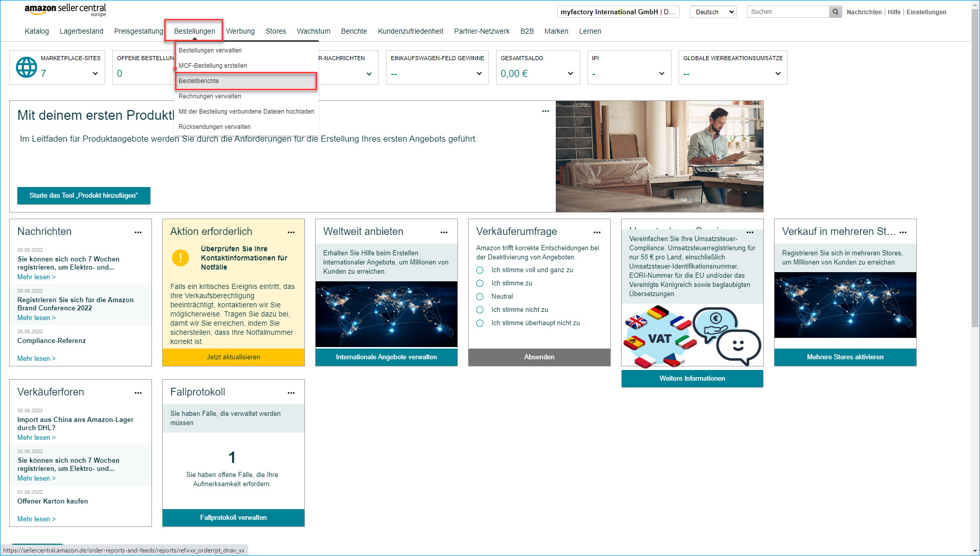
Task: Open the Lagerbestand menu
Action: [82, 31]
